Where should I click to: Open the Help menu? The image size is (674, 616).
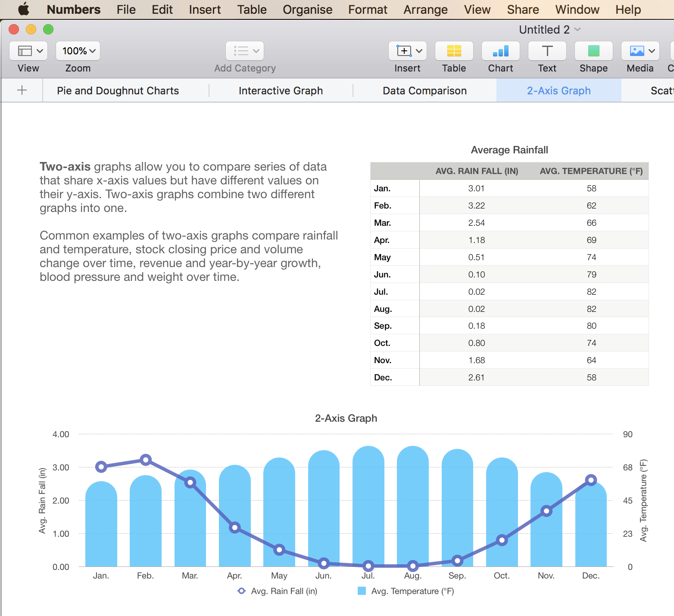628,9
